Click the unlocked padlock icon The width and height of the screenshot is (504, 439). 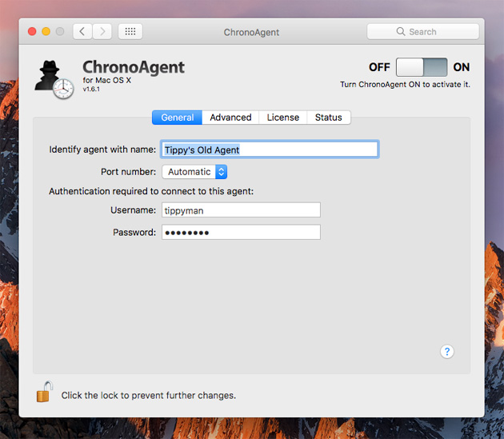coord(44,392)
